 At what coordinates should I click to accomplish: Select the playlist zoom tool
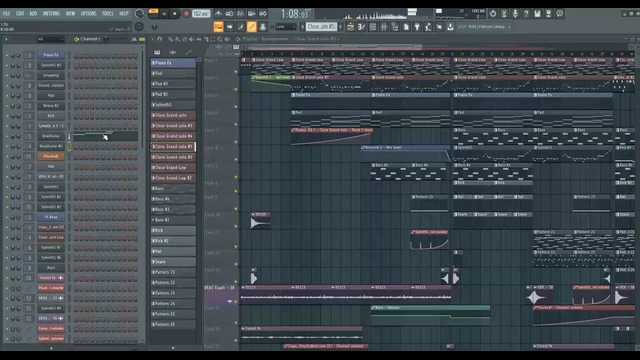coord(220,39)
